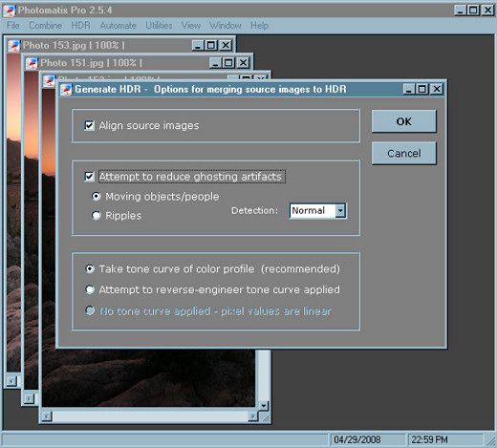
Task: Click scroll-left arrow of Photo 153.jpg window
Action: (11, 381)
